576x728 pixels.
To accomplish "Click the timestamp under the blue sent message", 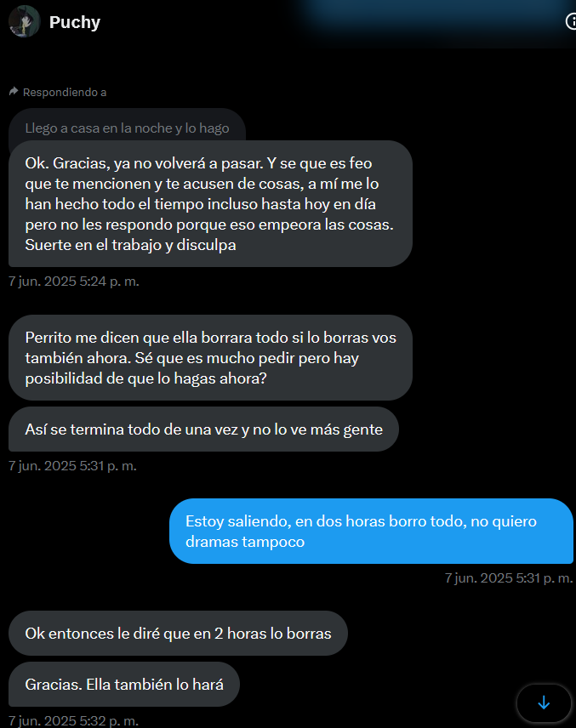I will point(509,577).
